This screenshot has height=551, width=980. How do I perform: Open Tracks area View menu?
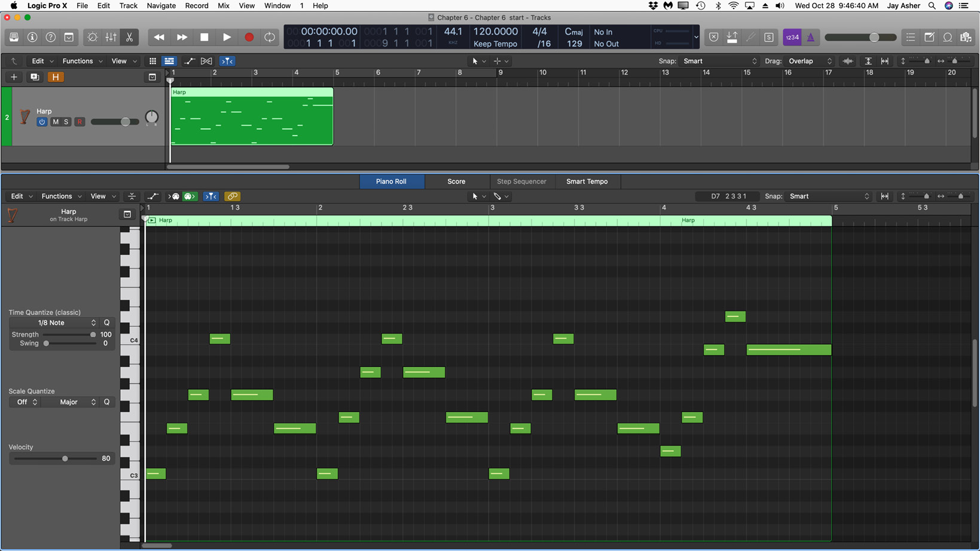click(124, 61)
